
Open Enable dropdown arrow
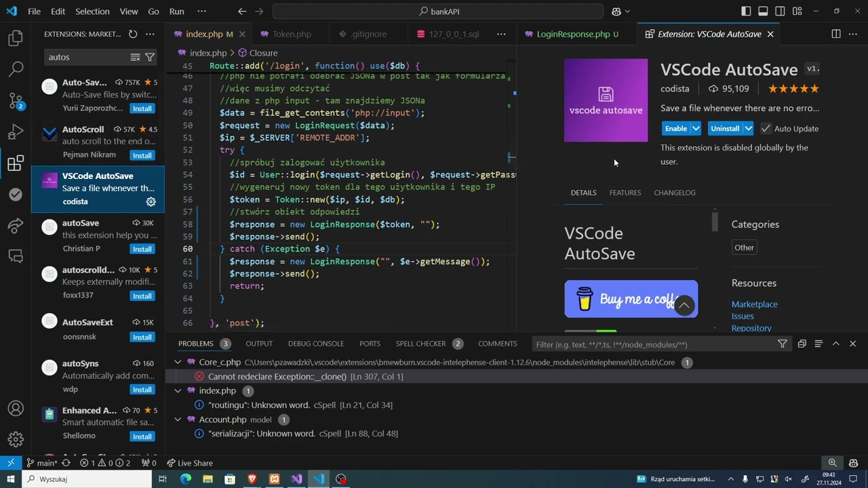(696, 128)
